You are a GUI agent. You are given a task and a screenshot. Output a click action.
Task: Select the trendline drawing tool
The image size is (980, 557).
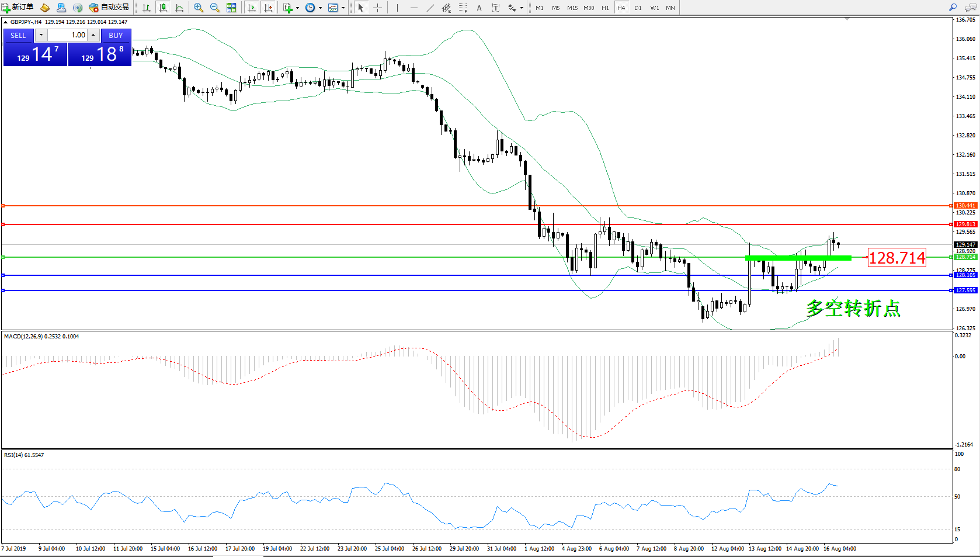click(x=430, y=8)
